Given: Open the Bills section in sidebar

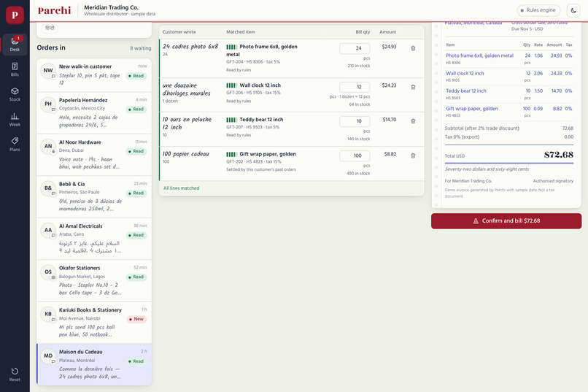Looking at the screenshot, I should (15, 69).
